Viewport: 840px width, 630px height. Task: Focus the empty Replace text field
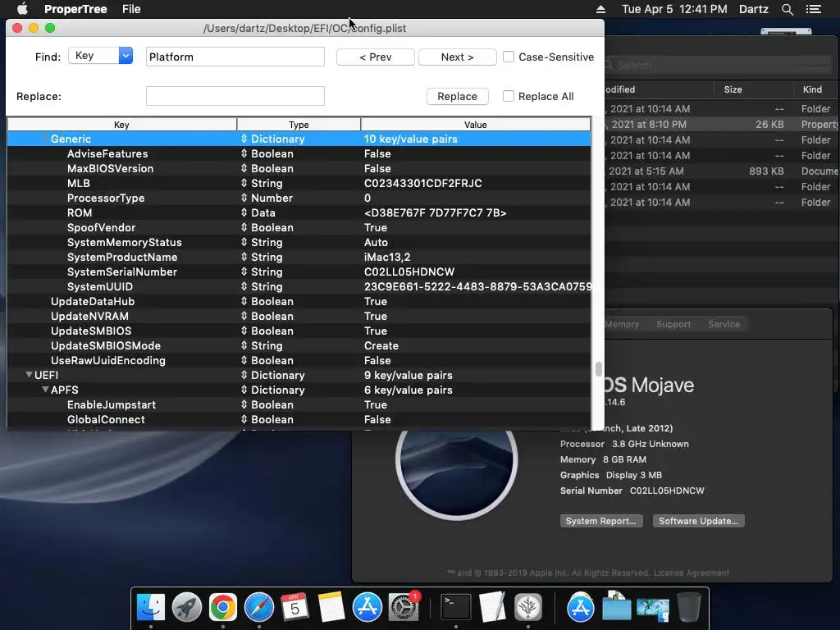point(235,96)
